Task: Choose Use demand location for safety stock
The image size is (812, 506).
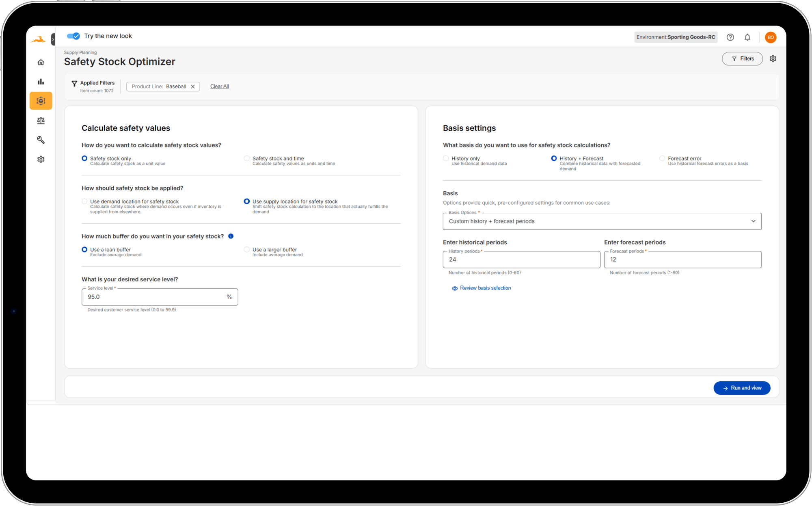Action: (x=84, y=201)
